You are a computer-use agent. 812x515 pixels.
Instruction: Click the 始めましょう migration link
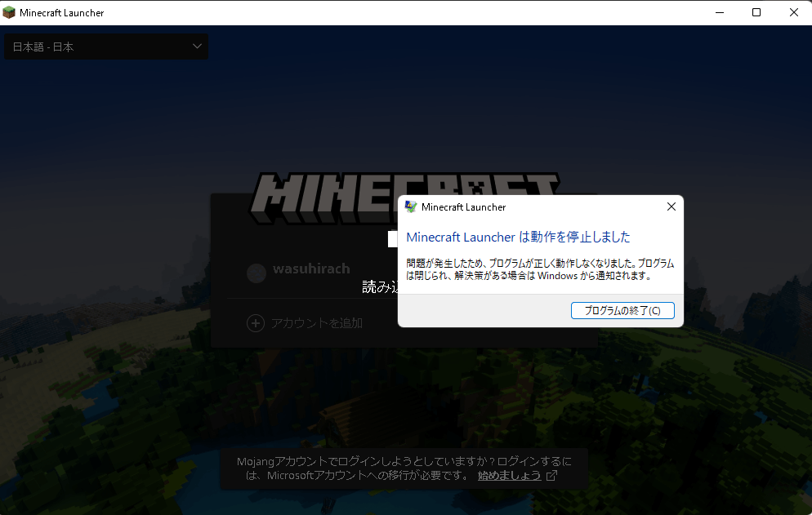509,475
